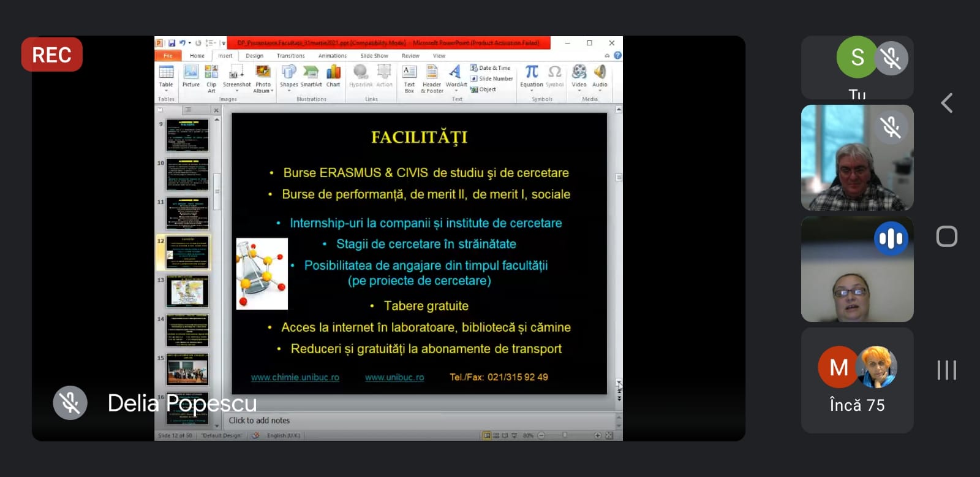
Task: Click "Click to add notes" pane
Action: [420, 421]
